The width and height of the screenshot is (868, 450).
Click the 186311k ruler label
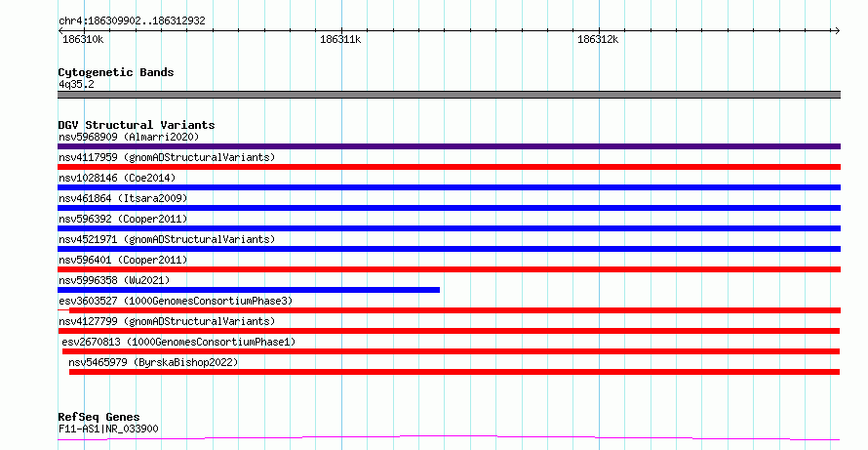(340, 40)
